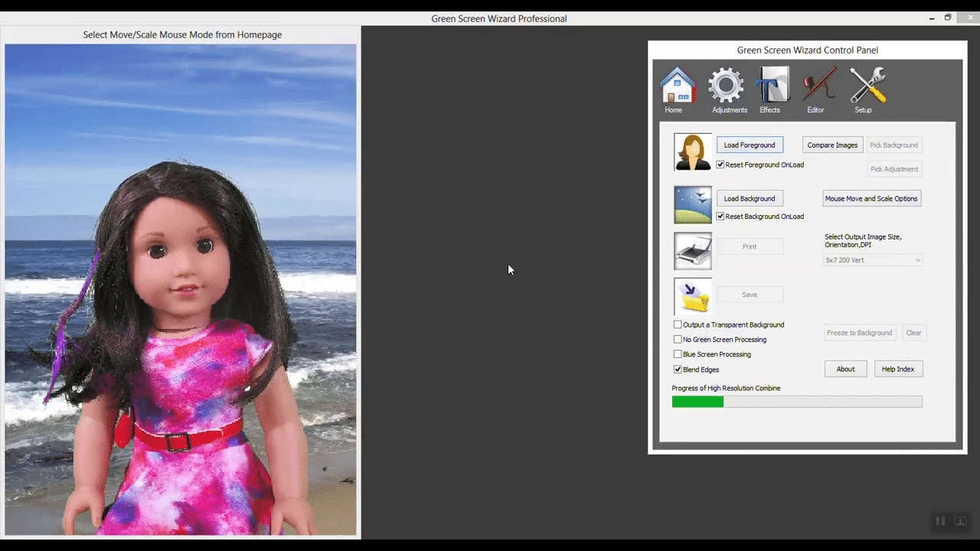Open the 5x7 200 Vert size dropdown

tap(872, 260)
